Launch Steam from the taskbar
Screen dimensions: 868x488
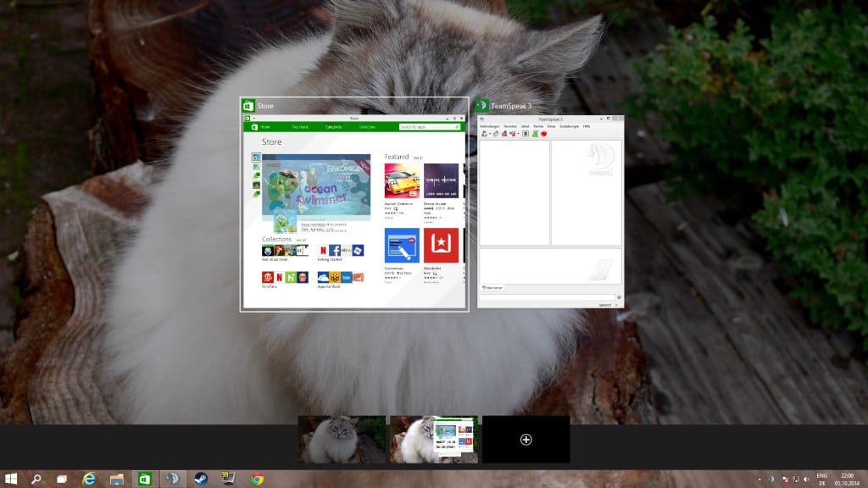(201, 478)
